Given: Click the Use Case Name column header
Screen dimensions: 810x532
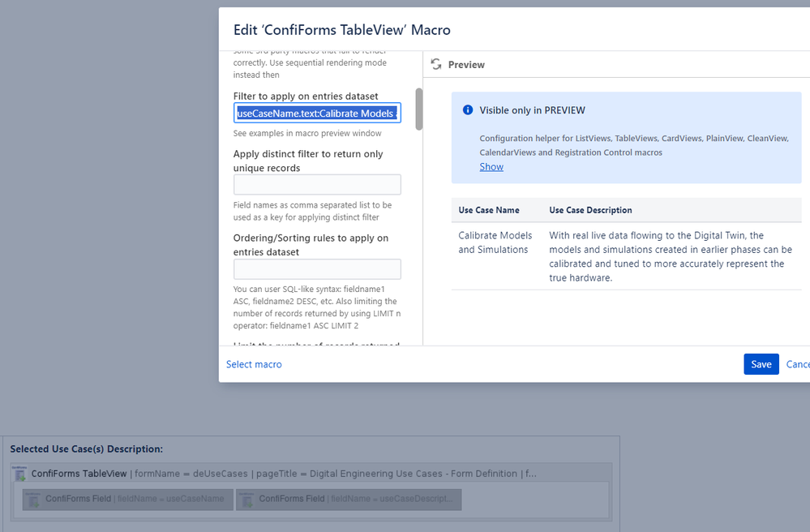Looking at the screenshot, I should 489,210.
